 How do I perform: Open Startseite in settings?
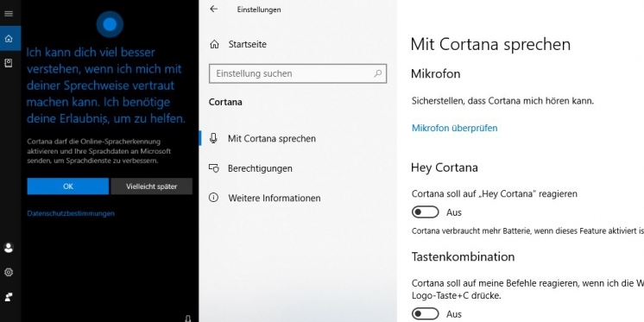pyautogui.click(x=247, y=44)
